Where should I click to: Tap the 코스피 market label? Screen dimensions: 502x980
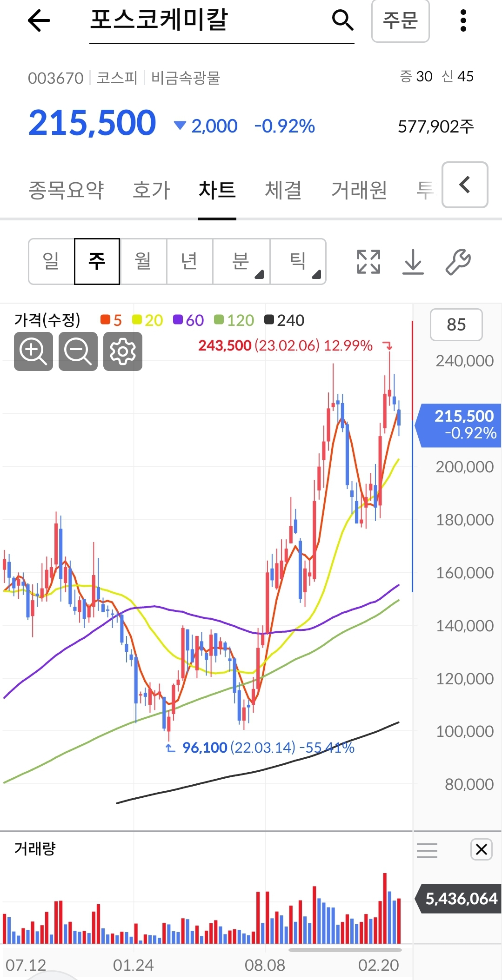117,78
